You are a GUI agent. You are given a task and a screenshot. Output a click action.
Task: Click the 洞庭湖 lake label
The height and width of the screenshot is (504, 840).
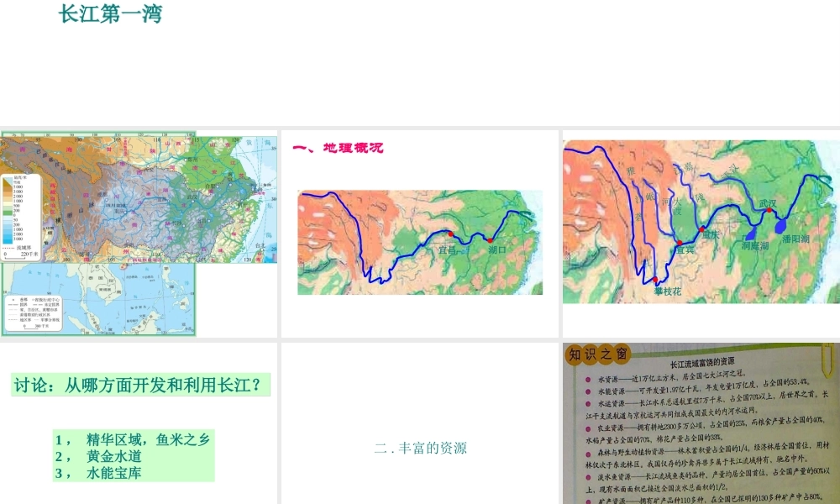[755, 245]
